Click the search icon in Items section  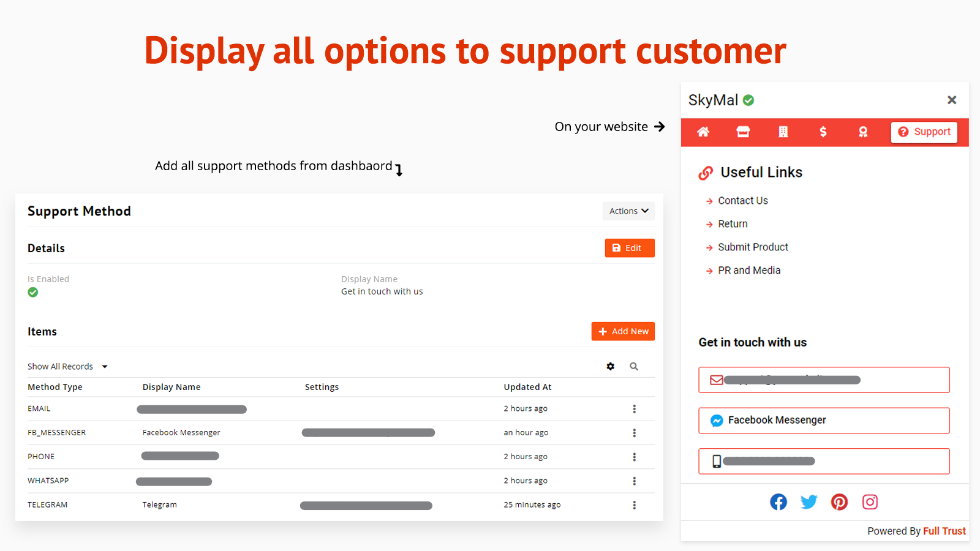click(x=633, y=366)
